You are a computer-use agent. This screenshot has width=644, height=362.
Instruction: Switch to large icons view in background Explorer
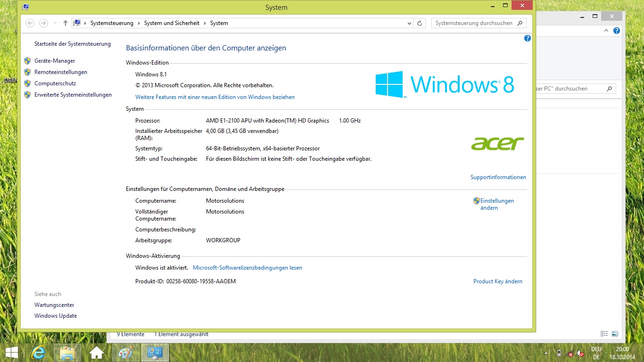[x=615, y=334]
